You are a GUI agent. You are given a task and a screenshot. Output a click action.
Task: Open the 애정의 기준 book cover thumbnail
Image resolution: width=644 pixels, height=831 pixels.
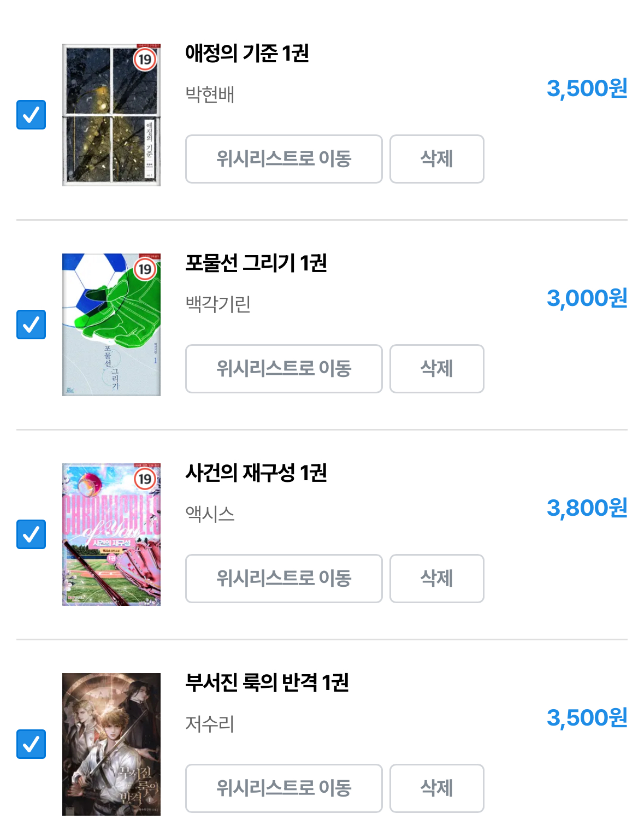click(111, 115)
